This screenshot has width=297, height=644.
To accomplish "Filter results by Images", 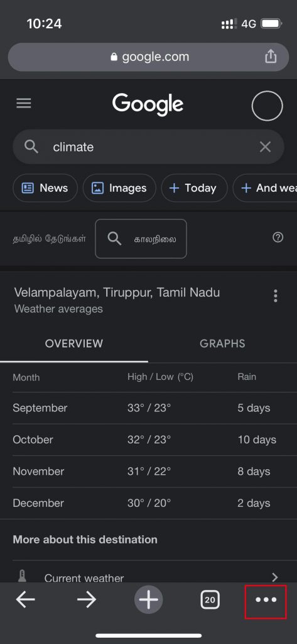I will 119,188.
